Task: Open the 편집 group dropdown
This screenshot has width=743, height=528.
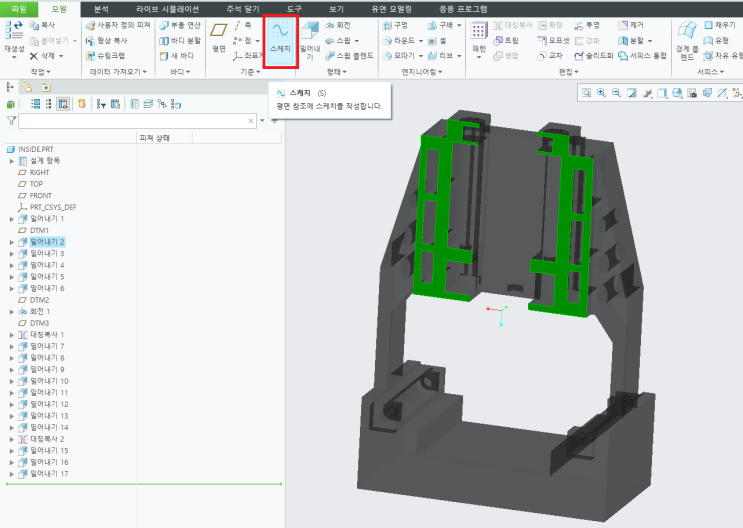Action: pos(569,72)
